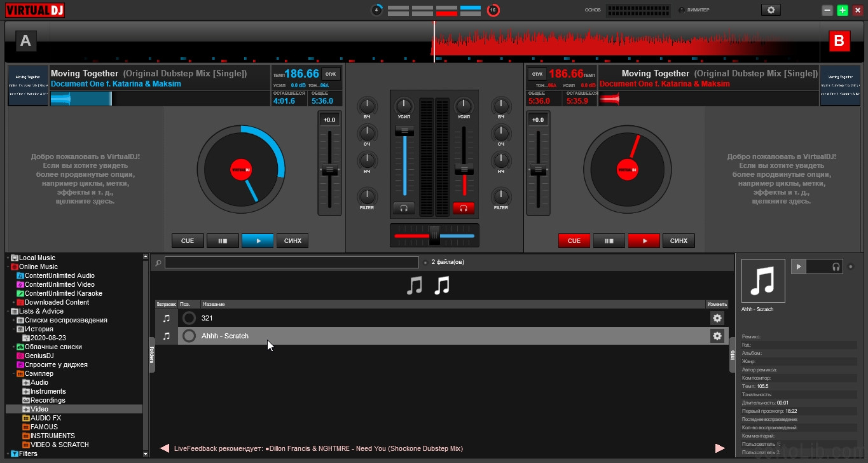Collapse Online Music tree node
Viewport: 868px width, 463px height.
(x=8, y=266)
